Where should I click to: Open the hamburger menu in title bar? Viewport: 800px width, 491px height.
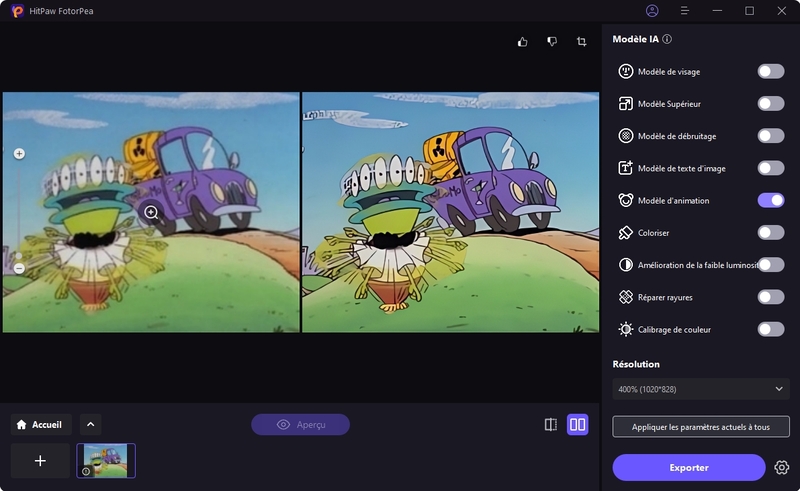coord(685,11)
